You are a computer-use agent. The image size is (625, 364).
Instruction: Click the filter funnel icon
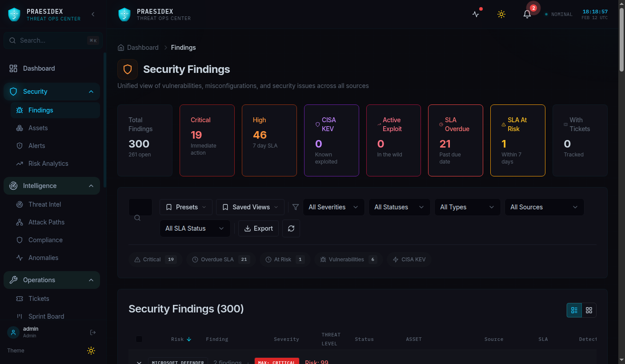point(295,207)
